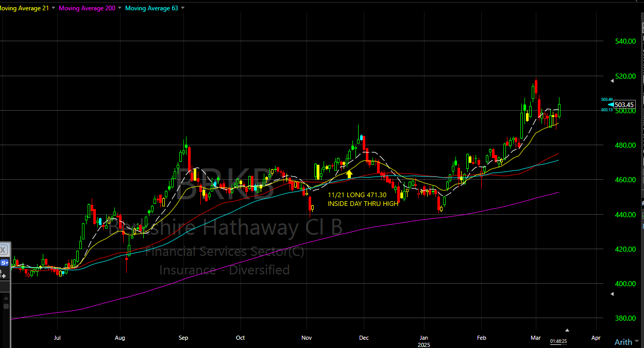Click the 503.13 small cyan price value

607,110
